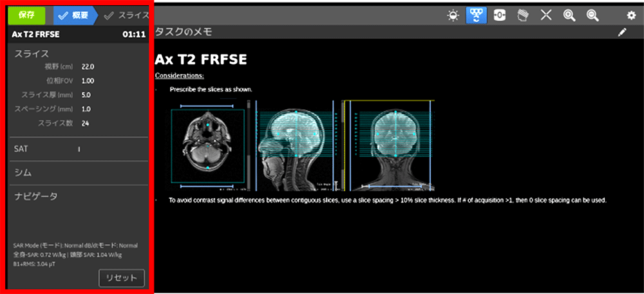Click the crossed-lines X tool icon
This screenshot has width=644, height=294.
546,15
